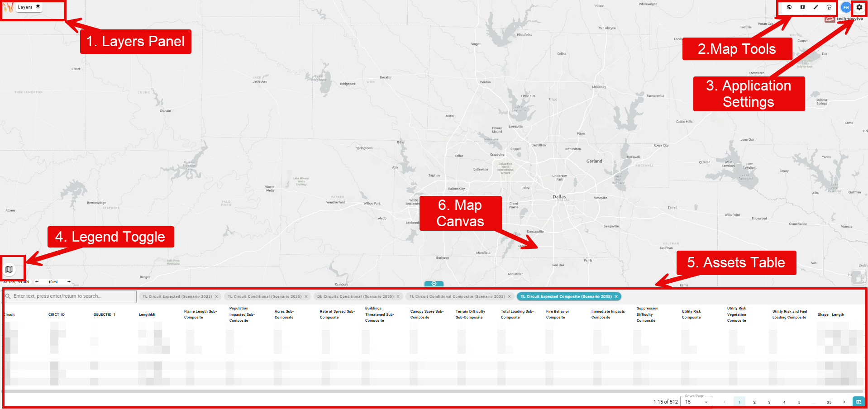868x409 pixels.
Task: Select the lasso selection tool
Action: (829, 7)
